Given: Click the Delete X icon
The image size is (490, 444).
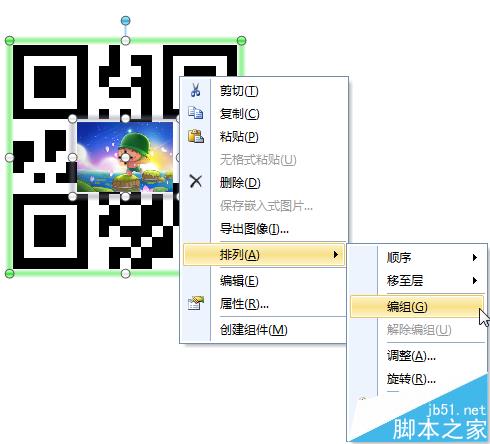Looking at the screenshot, I should (196, 182).
